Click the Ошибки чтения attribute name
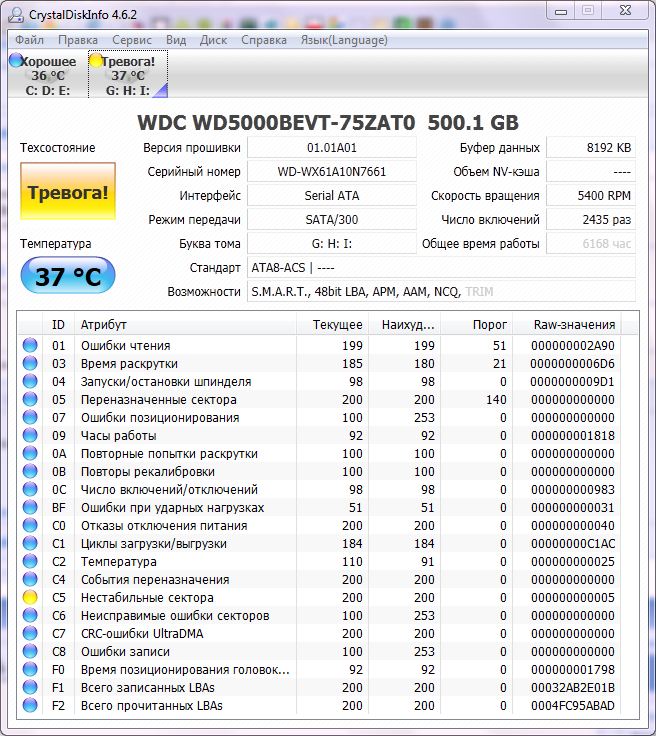The image size is (656, 736). click(x=125, y=345)
